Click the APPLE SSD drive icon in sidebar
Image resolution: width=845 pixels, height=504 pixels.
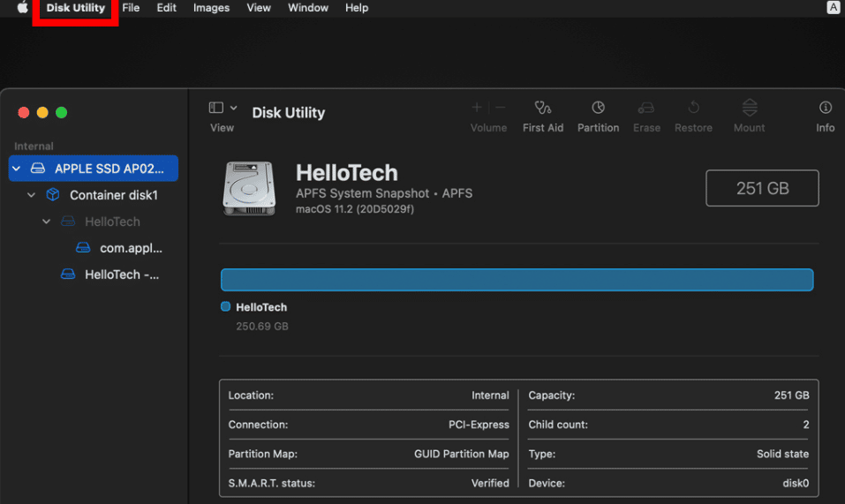(38, 169)
